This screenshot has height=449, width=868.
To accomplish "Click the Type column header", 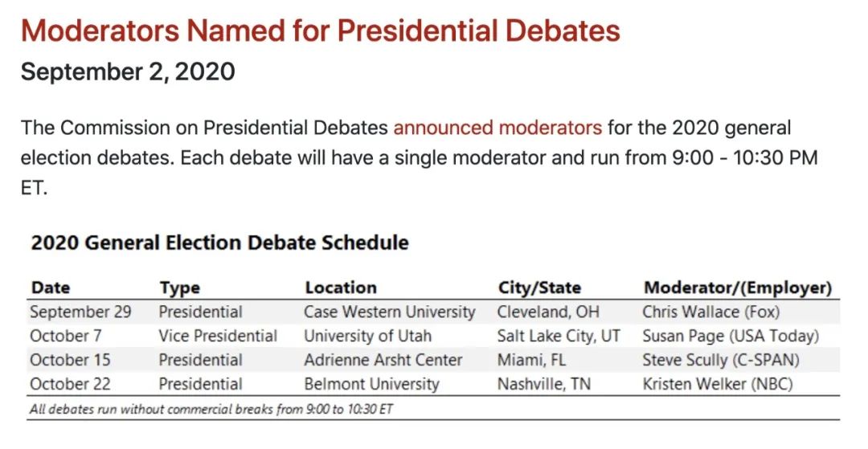I will [x=180, y=288].
